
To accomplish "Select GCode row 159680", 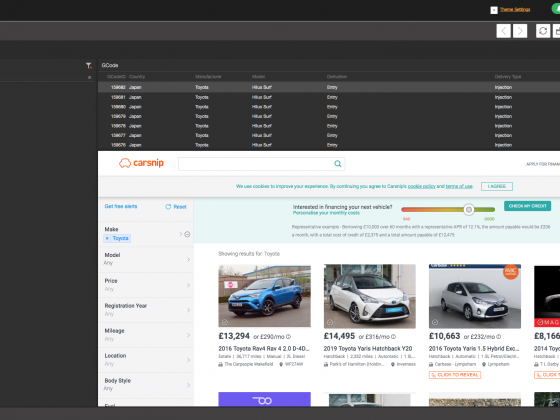I will coord(329,107).
